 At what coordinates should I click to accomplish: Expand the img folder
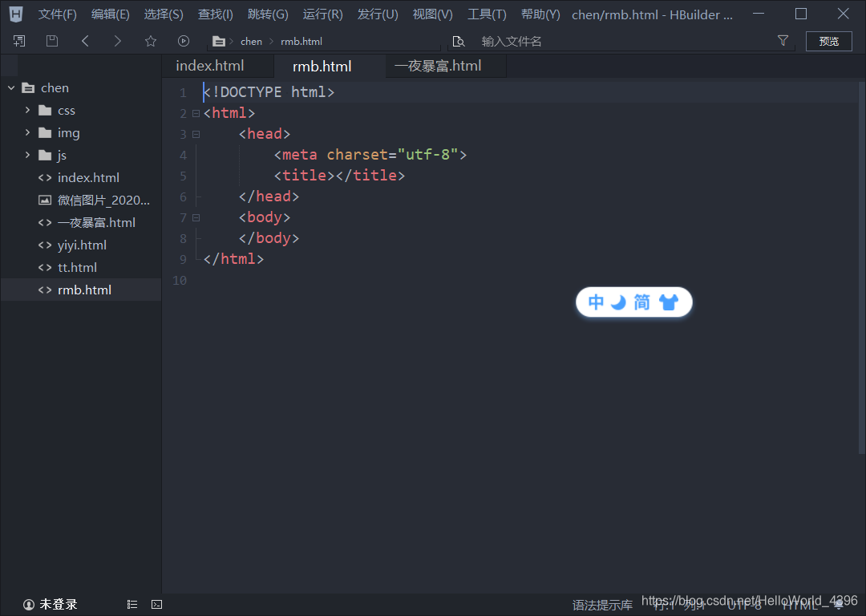pyautogui.click(x=27, y=132)
